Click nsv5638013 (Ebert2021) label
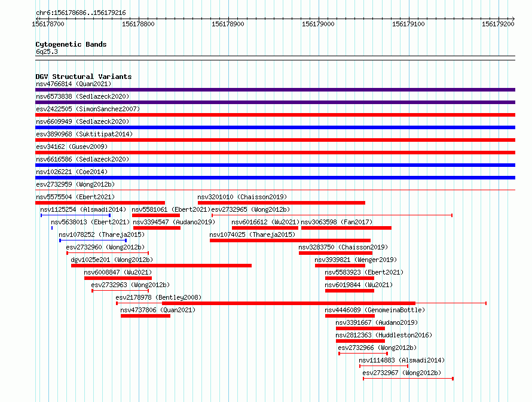532x402 pixels. (x=90, y=222)
